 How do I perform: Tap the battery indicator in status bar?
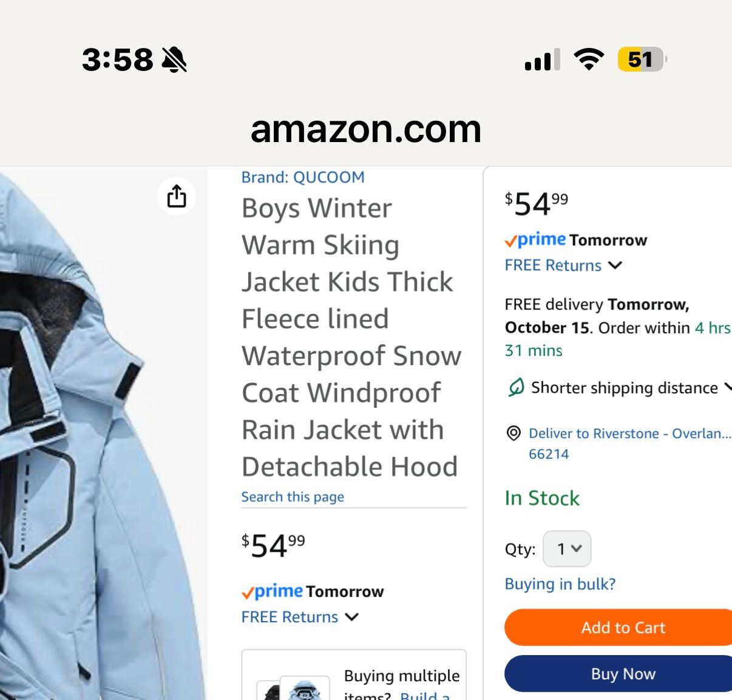tap(642, 59)
